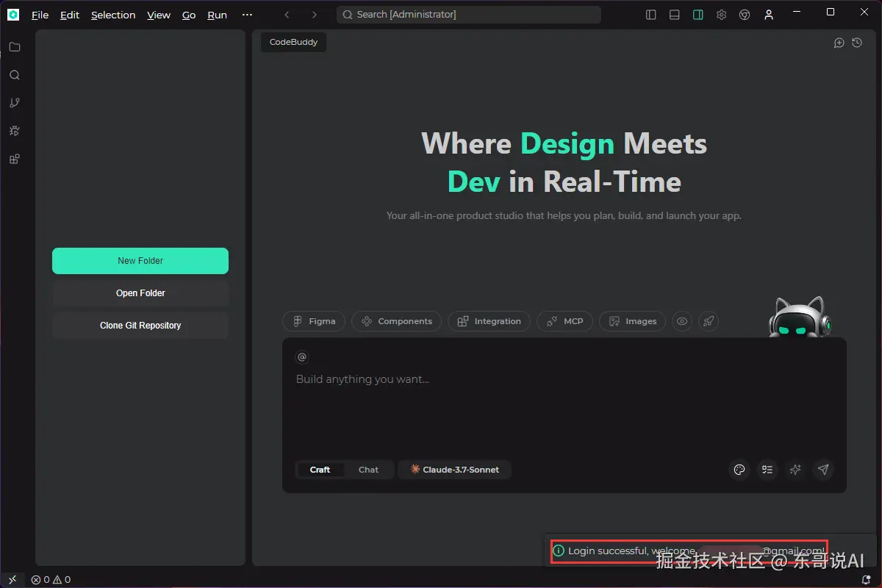
Task: Click Clone Git Repository button
Action: tap(140, 326)
